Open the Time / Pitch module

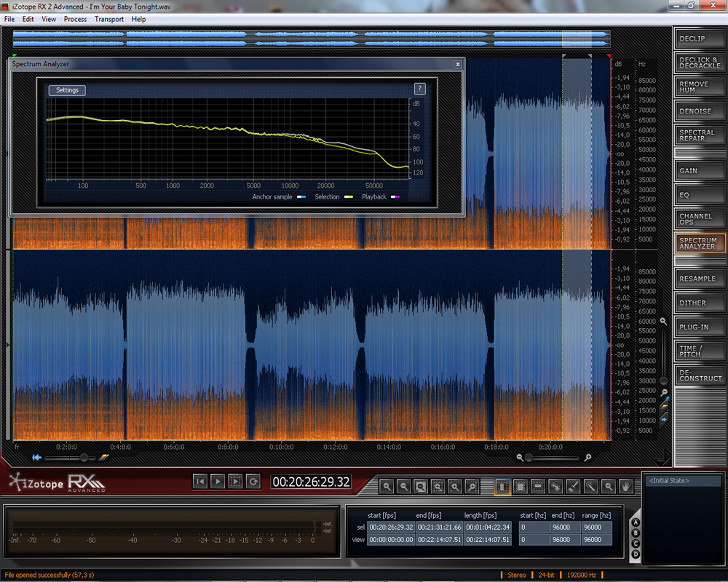pyautogui.click(x=700, y=351)
